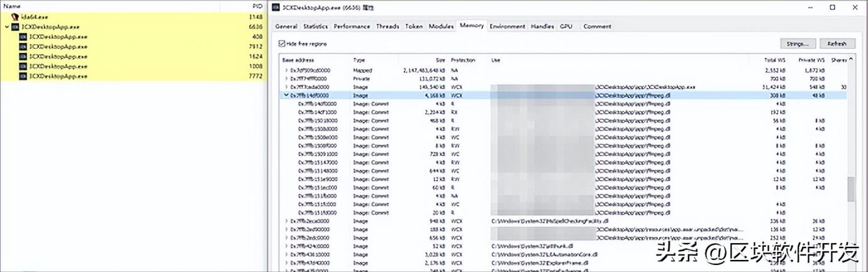Click the JCXDesktopApp.exe icon with PID 1008
868x272 pixels.
click(23, 66)
